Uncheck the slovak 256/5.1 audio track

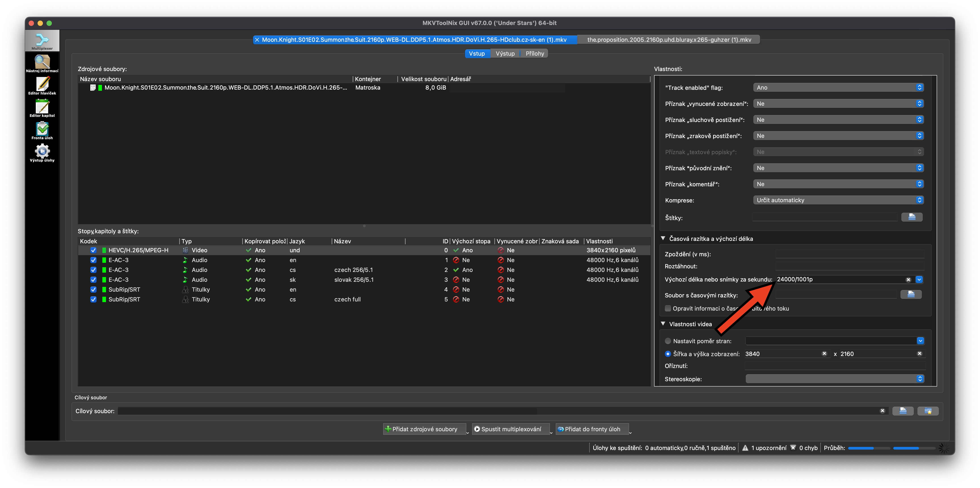point(93,280)
